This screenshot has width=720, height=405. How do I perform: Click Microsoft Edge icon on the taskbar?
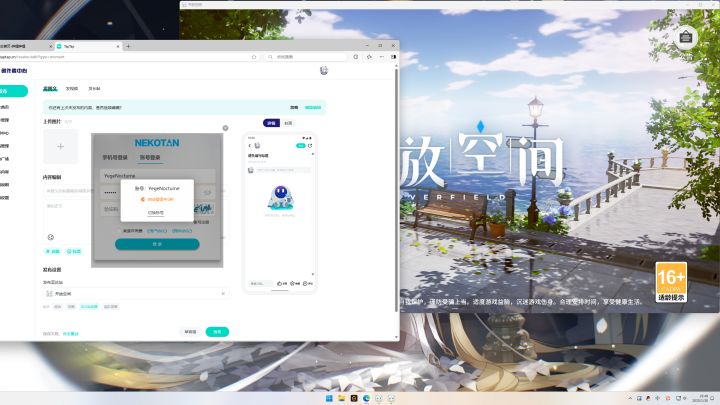pyautogui.click(x=366, y=398)
